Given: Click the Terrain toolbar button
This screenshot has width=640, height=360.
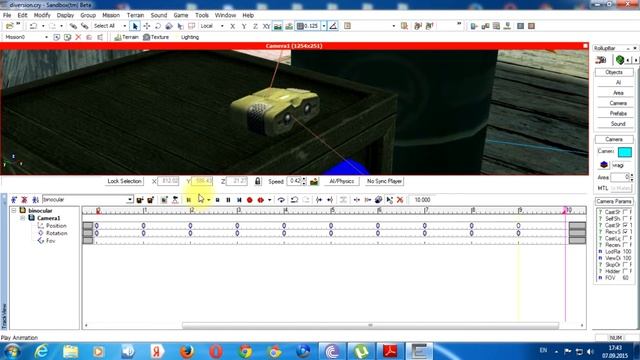Looking at the screenshot, I should click(x=127, y=37).
